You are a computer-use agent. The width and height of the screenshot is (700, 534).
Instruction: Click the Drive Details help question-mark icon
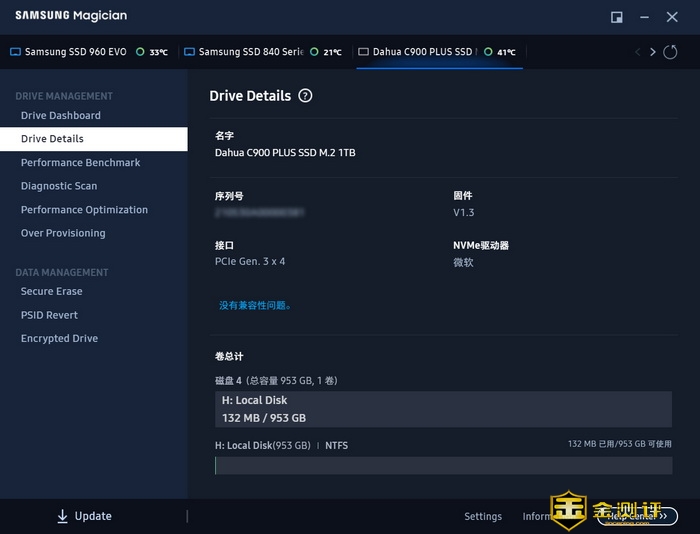(x=305, y=96)
